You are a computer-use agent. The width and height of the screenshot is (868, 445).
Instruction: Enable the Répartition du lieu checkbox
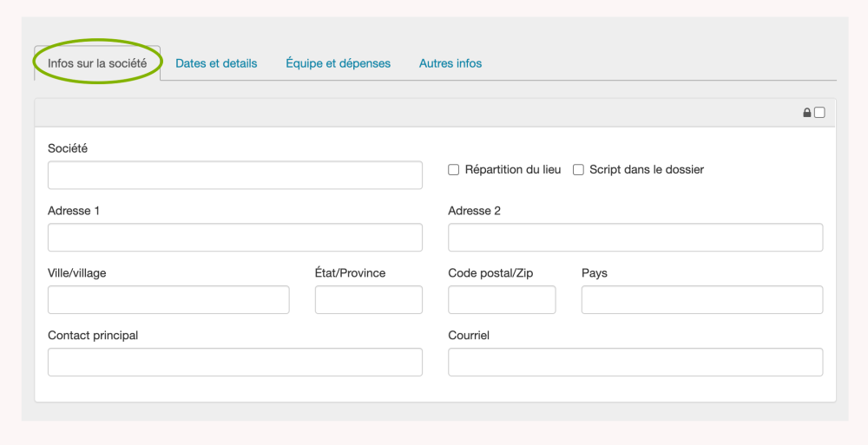click(x=453, y=170)
